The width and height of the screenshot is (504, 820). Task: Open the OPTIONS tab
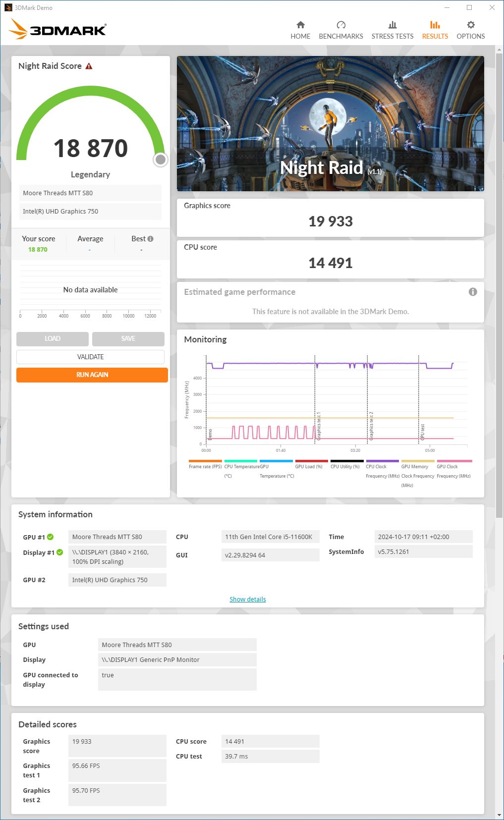click(471, 30)
